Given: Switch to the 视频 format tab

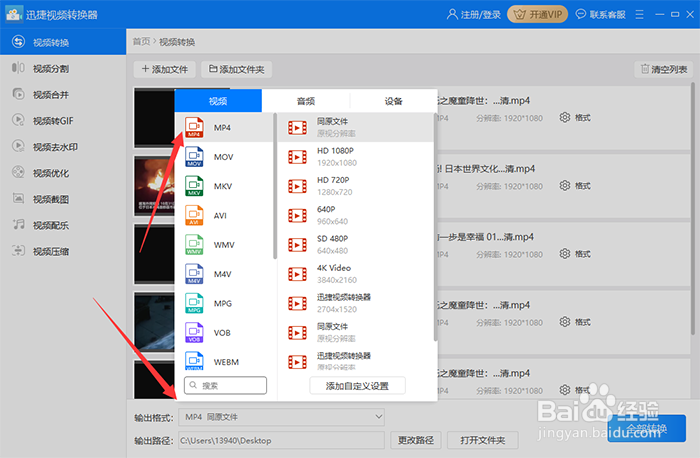Looking at the screenshot, I should pyautogui.click(x=218, y=101).
